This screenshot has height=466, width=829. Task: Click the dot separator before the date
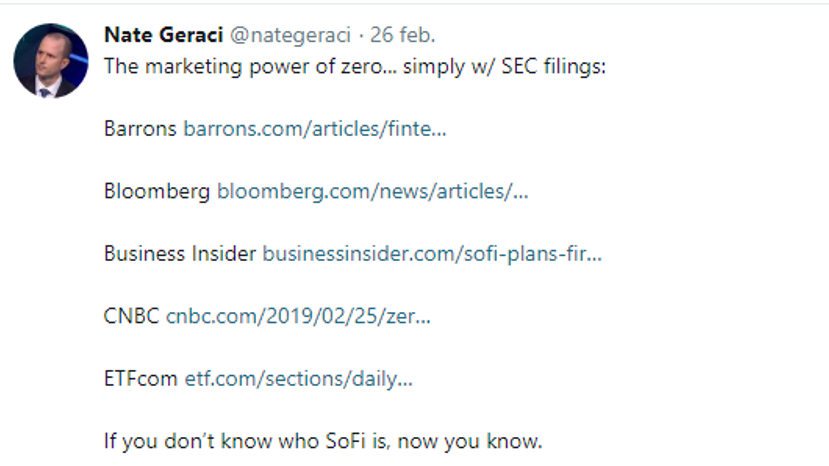[361, 36]
